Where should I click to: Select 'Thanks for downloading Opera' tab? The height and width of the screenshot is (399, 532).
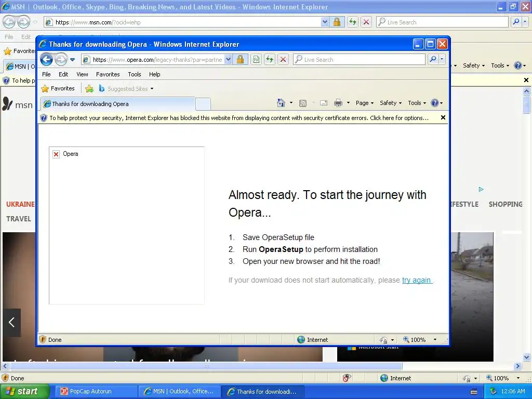click(118, 104)
